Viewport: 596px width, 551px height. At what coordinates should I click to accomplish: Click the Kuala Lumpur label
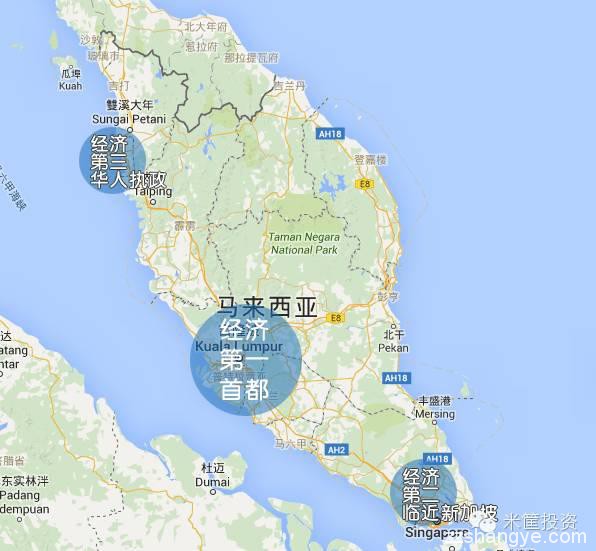[239, 346]
